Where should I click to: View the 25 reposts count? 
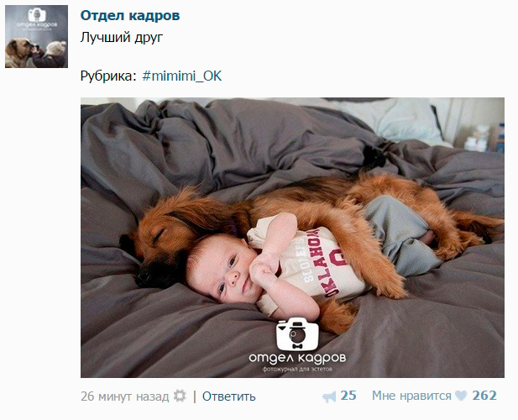tap(348, 396)
